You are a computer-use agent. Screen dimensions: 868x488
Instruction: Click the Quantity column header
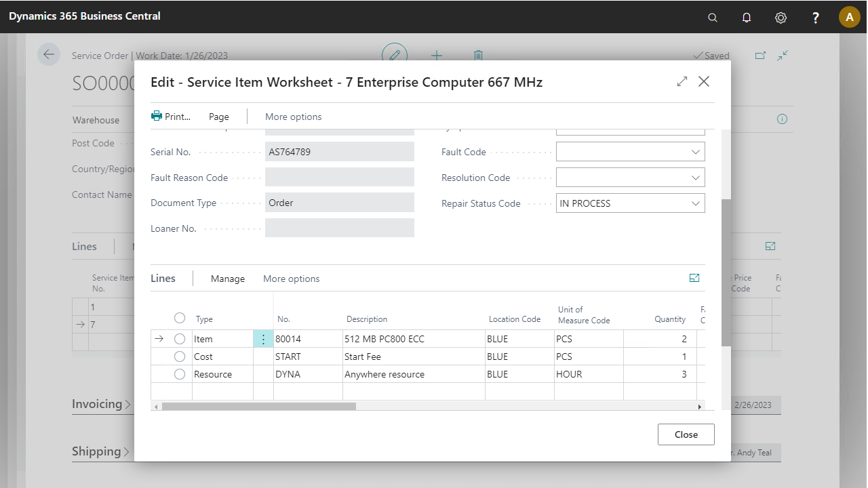pos(670,319)
